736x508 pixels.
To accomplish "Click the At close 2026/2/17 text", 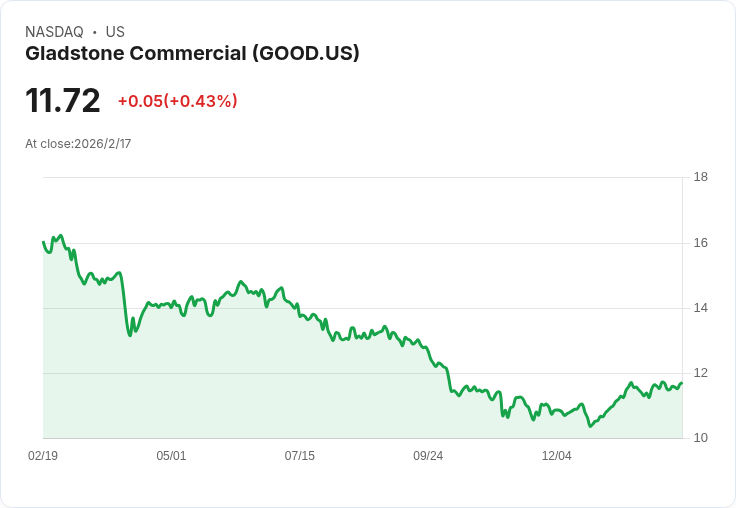I will click(78, 144).
